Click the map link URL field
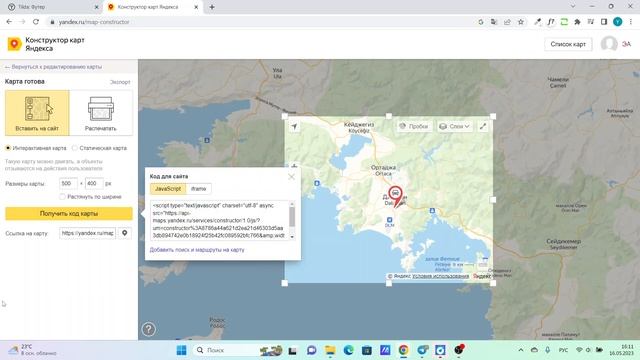 point(87,233)
